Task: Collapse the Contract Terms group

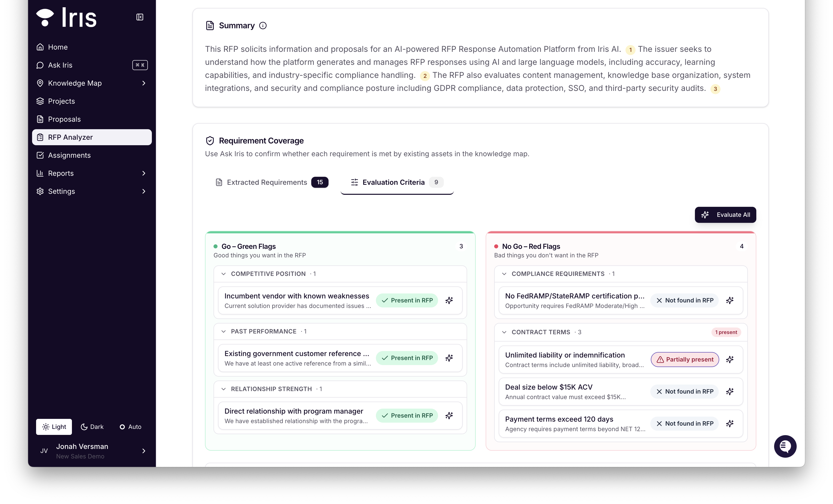Action: [x=504, y=332]
